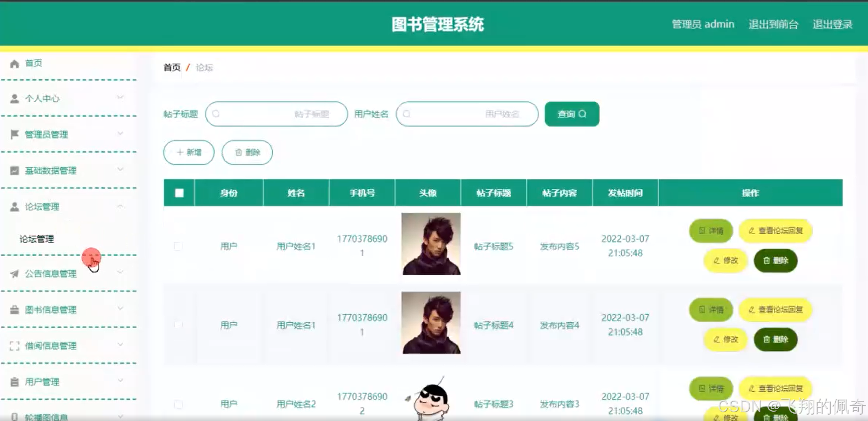This screenshot has width=868, height=421.
Task: Click the user icon beside 论坛管理 parent menu
Action: (x=15, y=207)
